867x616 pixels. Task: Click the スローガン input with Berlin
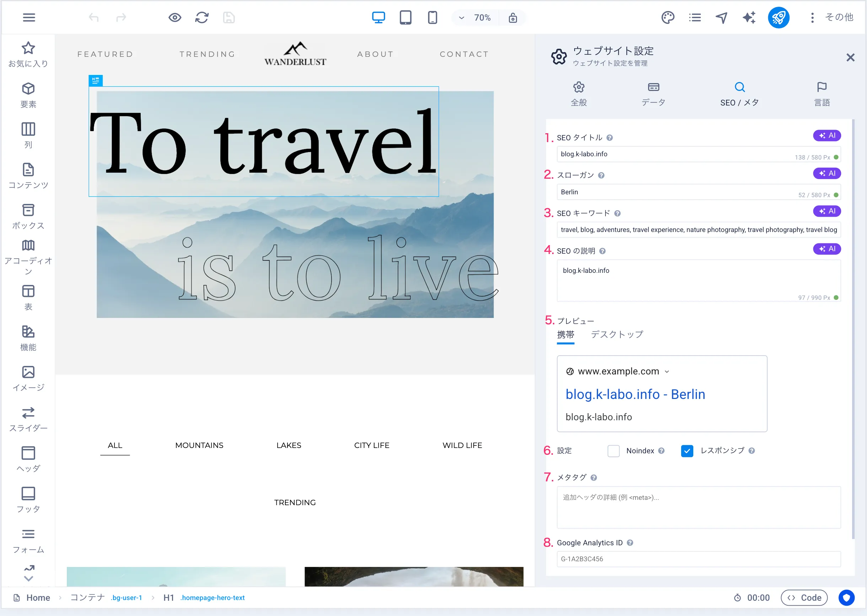(699, 192)
